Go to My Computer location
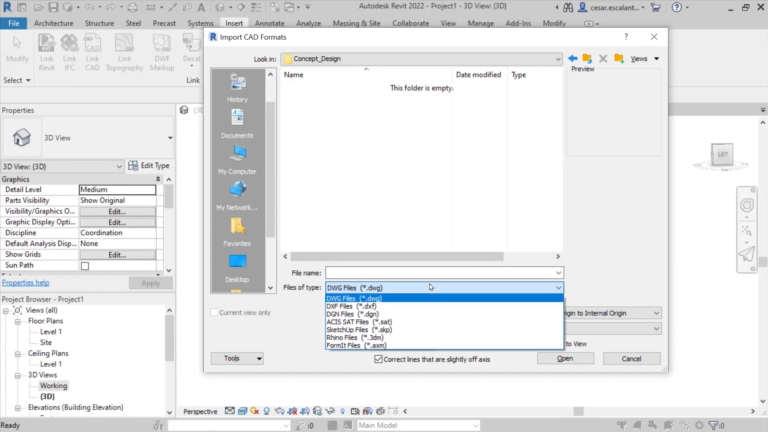 238,160
